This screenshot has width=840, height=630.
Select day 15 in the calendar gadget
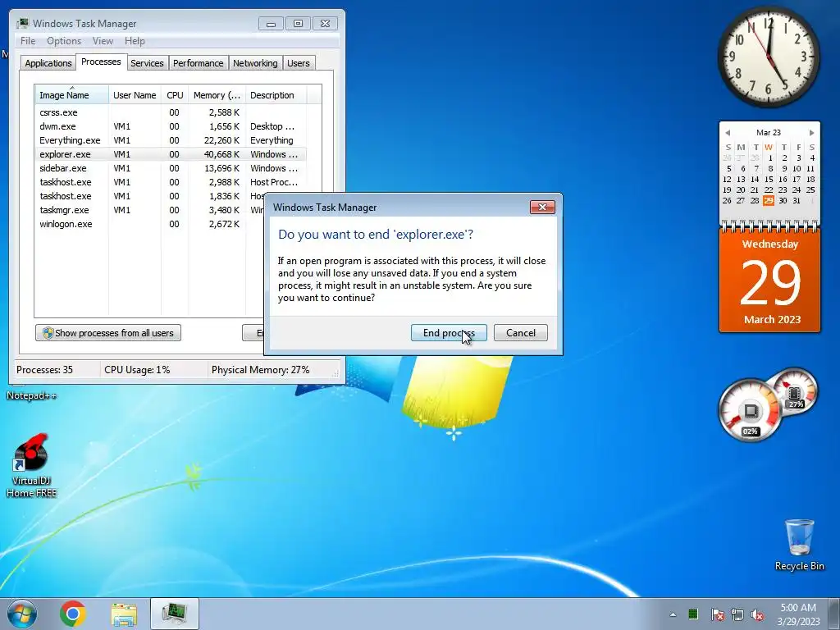(769, 179)
